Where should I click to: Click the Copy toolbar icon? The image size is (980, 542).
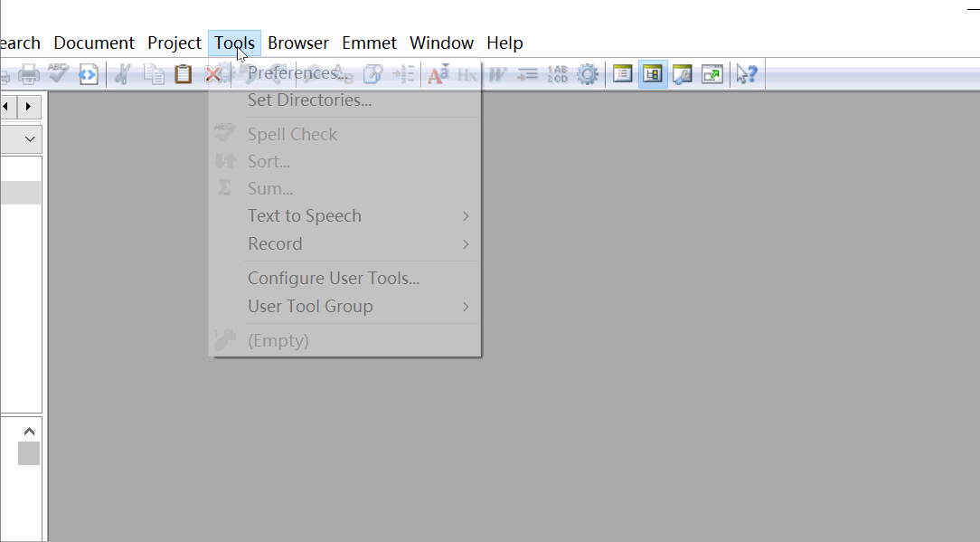click(x=153, y=74)
